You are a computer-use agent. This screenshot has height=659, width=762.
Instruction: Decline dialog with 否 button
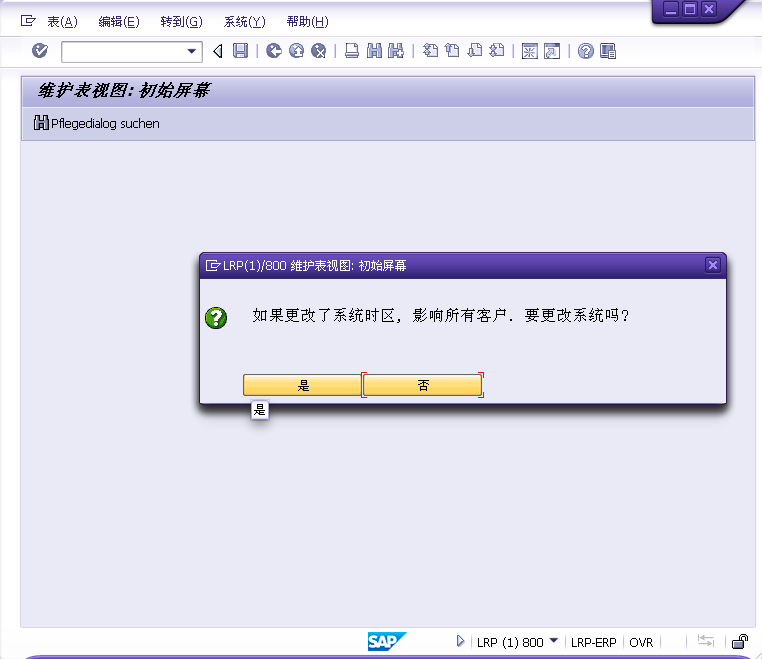pos(422,385)
